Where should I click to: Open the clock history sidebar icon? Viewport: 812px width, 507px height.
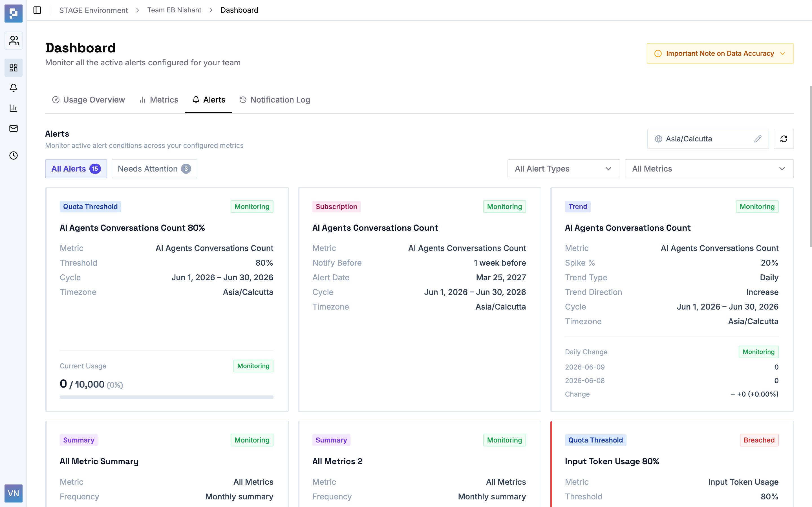[14, 155]
